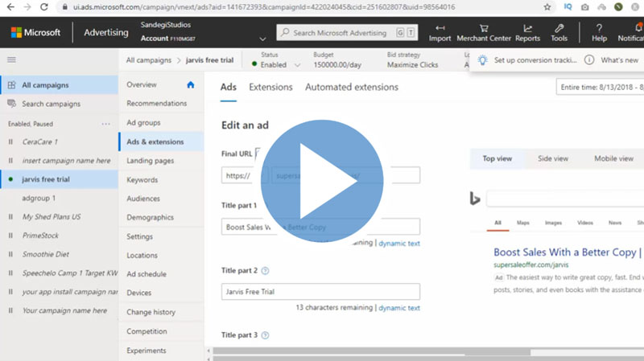The image size is (644, 361).
Task: Open Recommendations page
Action: [x=156, y=104]
